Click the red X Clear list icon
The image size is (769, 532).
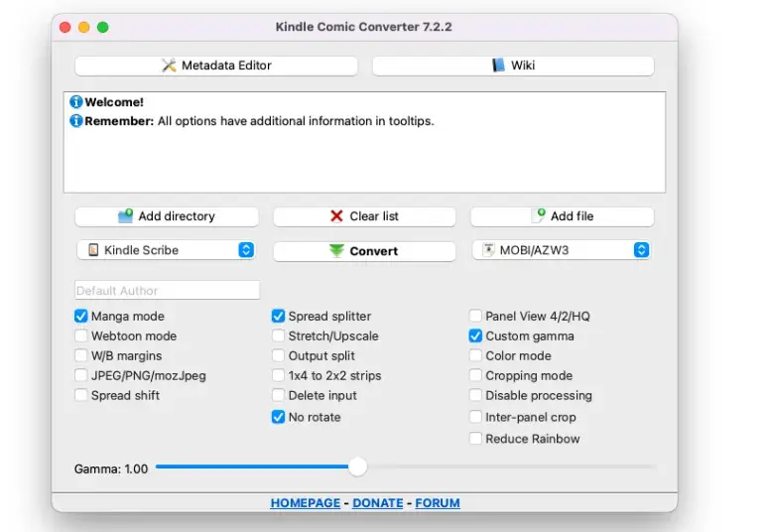coord(337,216)
